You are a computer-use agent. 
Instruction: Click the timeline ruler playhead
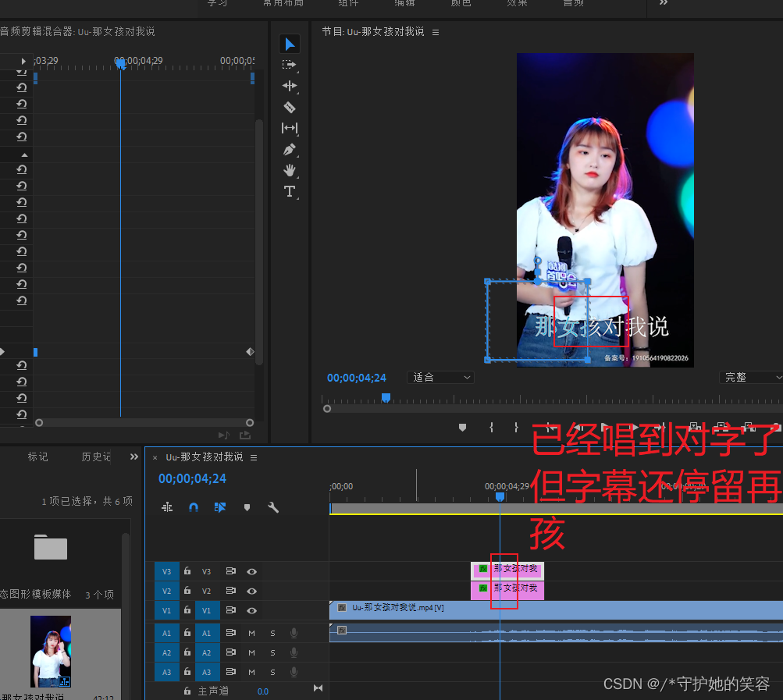point(500,497)
